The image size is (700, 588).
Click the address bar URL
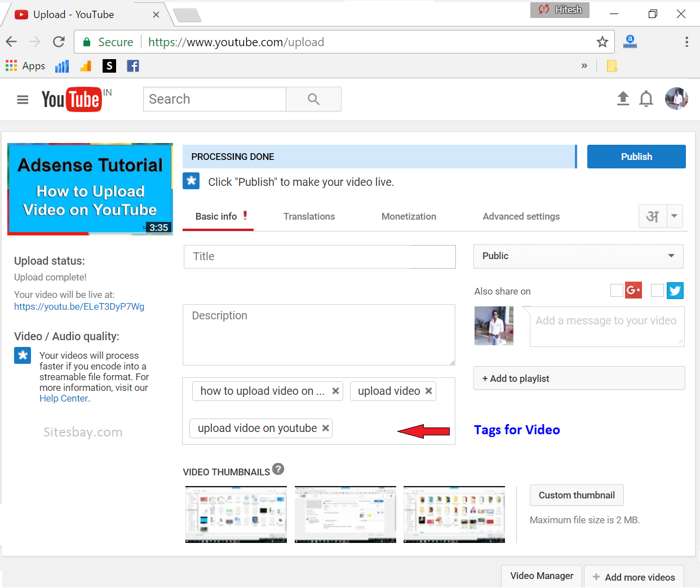236,42
